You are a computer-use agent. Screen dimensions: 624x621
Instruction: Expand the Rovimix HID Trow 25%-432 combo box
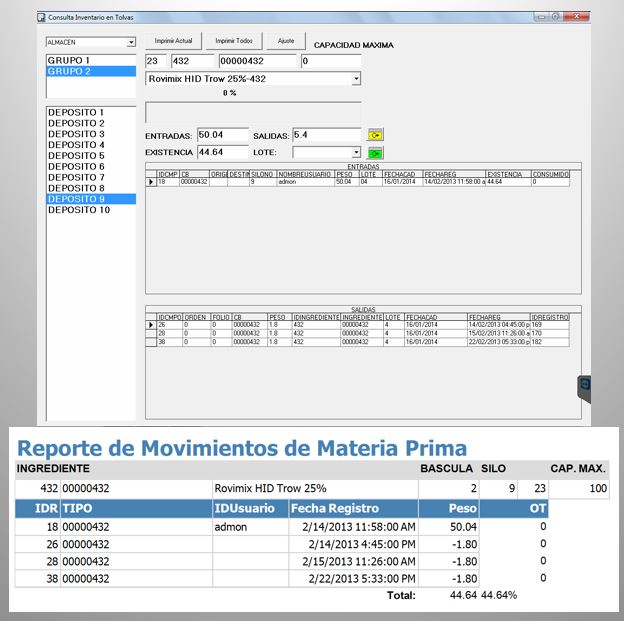tap(356, 79)
